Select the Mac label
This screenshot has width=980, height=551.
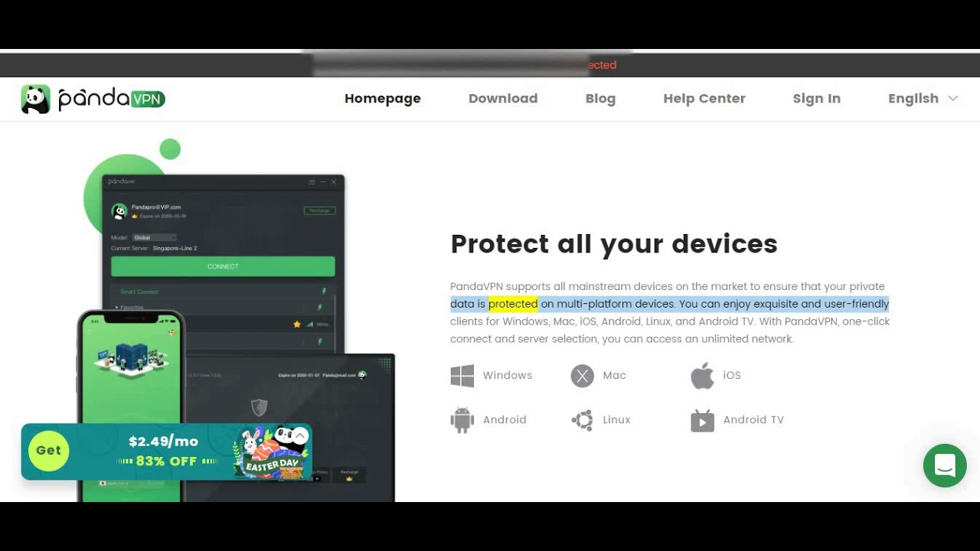pos(615,376)
